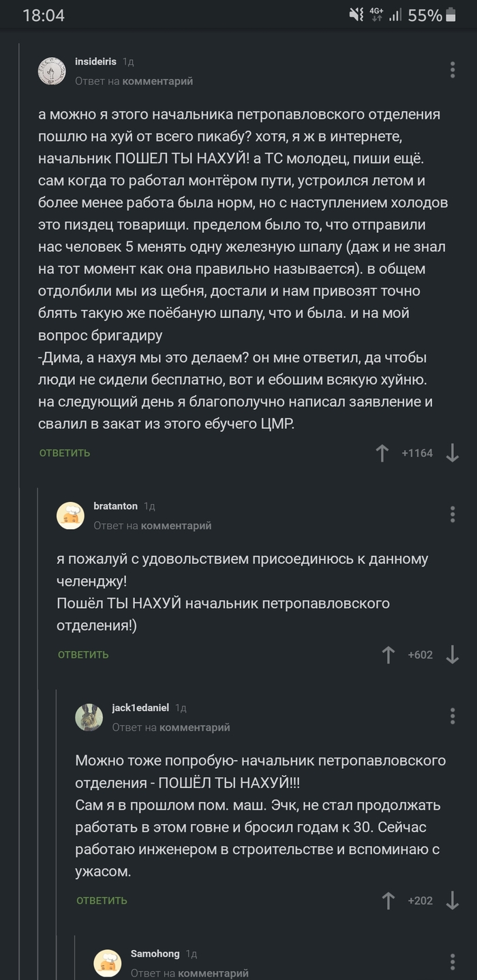
Task: Downvote jack1edaniel's comment
Action: [x=452, y=900]
